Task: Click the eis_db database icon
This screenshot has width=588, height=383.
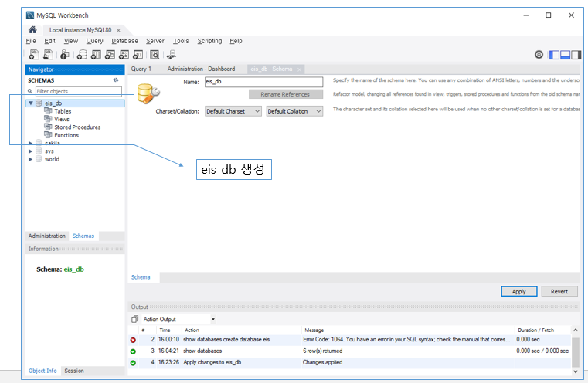Action: 39,103
